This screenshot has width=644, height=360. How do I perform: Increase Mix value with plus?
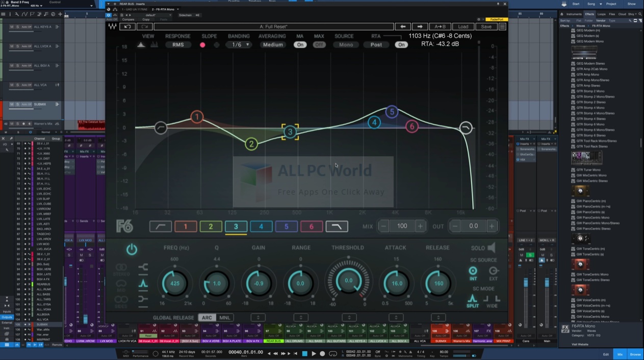click(420, 226)
